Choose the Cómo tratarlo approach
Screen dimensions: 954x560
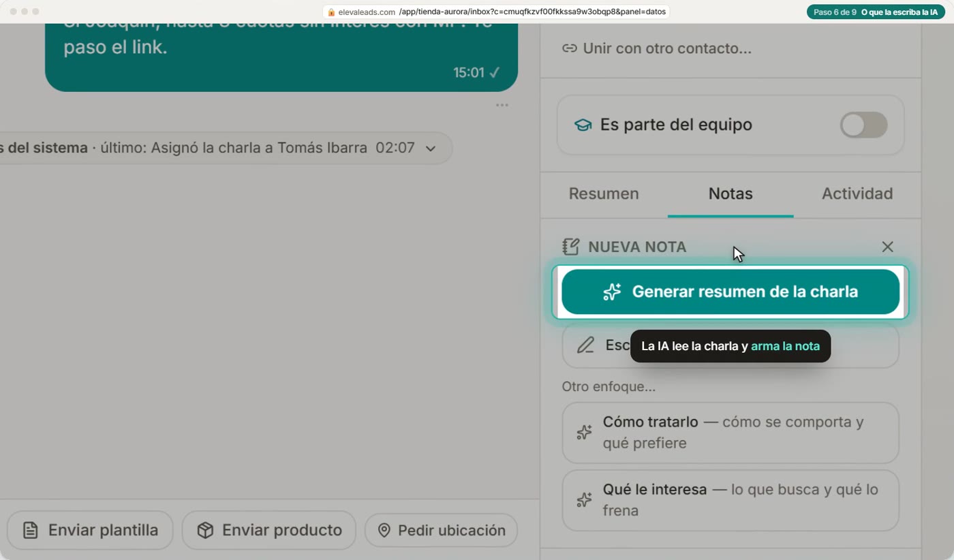click(730, 433)
